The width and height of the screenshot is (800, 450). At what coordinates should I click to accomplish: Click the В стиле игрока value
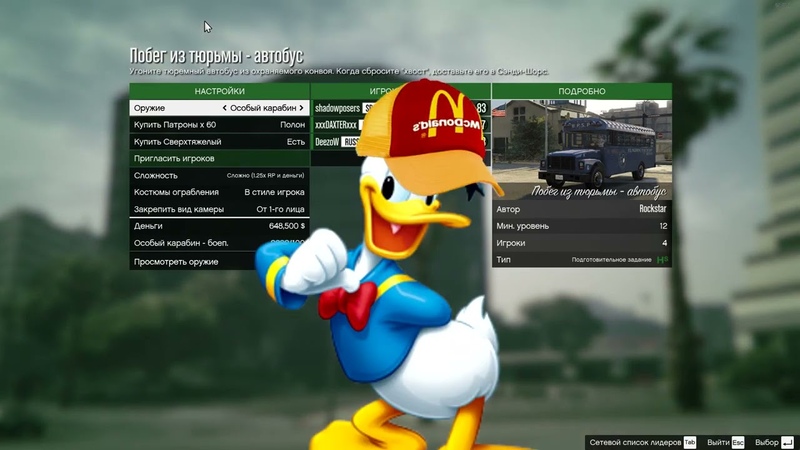tap(274, 192)
